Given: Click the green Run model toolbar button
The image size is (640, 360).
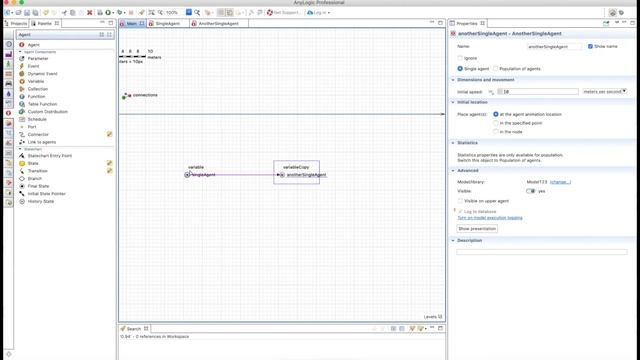Looking at the screenshot, I should pyautogui.click(x=108, y=13).
